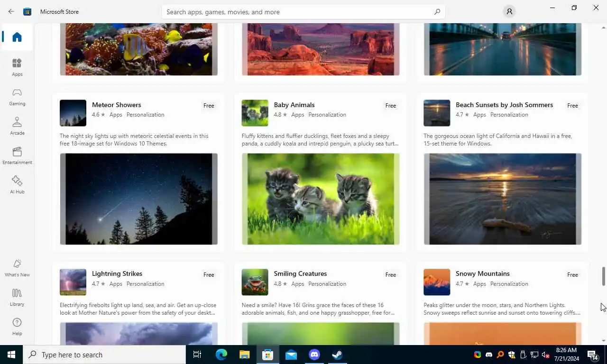Click the aquarium fish preview image
607x364 pixels.
138,49
